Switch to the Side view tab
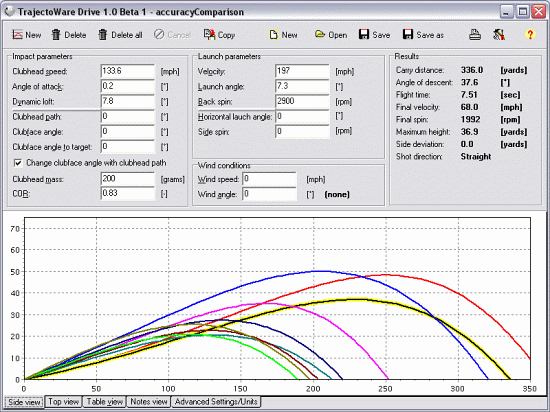The width and height of the screenshot is (550, 412). click(24, 402)
